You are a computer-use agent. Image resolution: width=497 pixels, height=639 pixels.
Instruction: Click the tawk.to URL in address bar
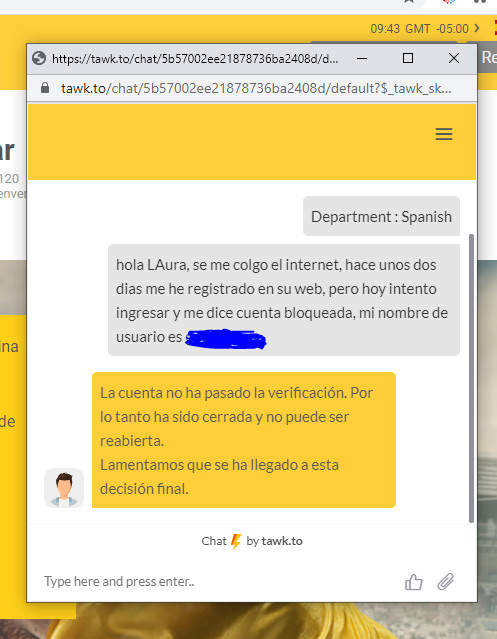[256, 88]
